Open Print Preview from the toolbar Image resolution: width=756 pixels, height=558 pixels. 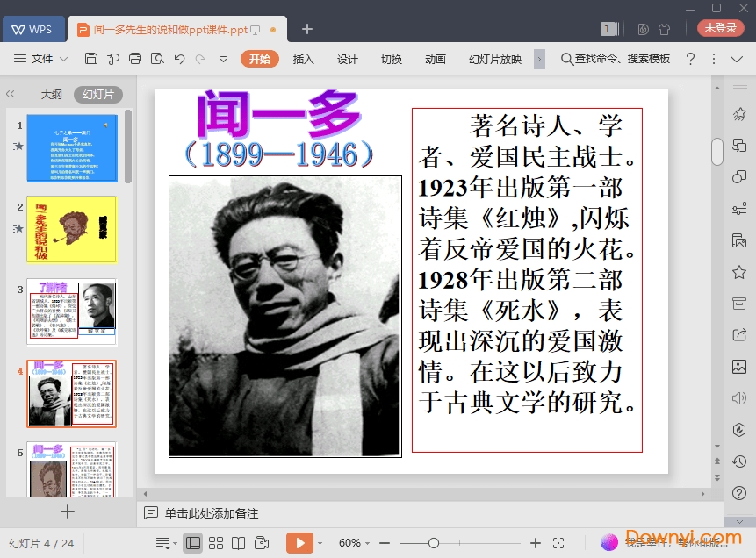[157, 59]
